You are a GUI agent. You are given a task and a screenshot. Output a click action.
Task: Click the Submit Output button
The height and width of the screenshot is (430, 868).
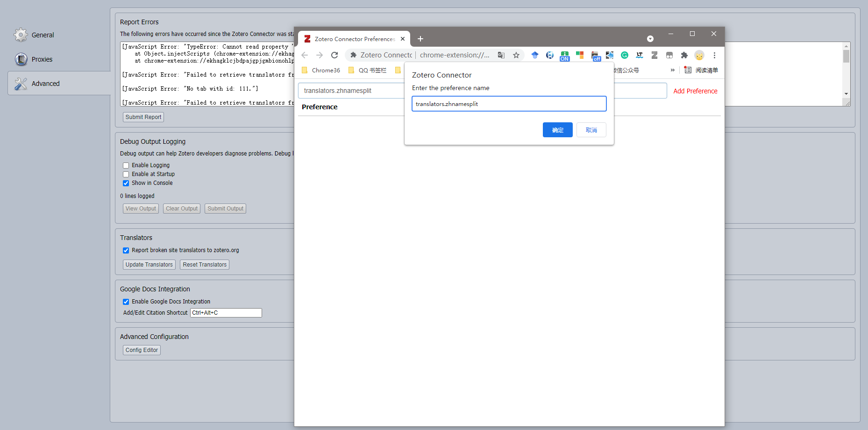[226, 209]
